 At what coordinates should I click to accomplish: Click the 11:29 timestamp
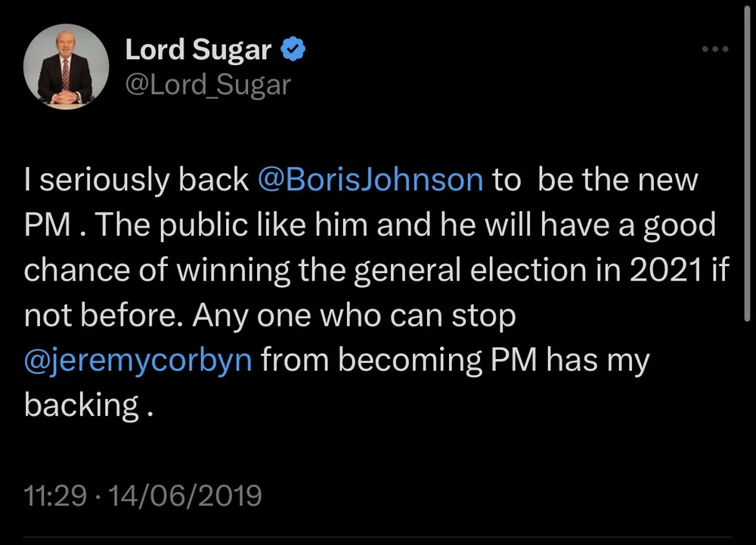tap(55, 497)
